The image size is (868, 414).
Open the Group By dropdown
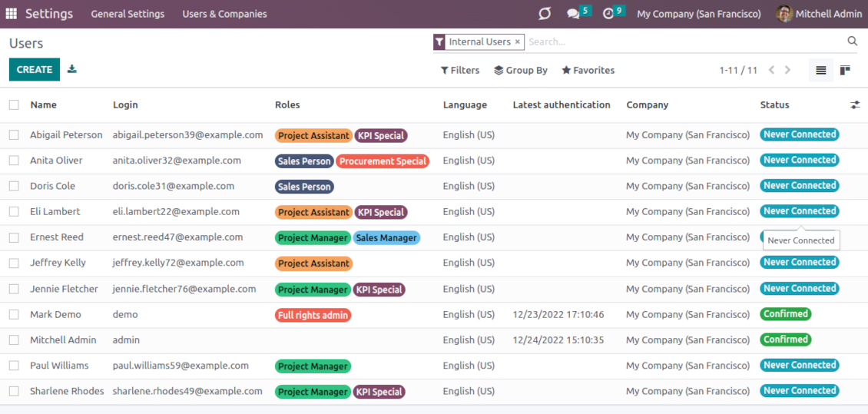(521, 70)
